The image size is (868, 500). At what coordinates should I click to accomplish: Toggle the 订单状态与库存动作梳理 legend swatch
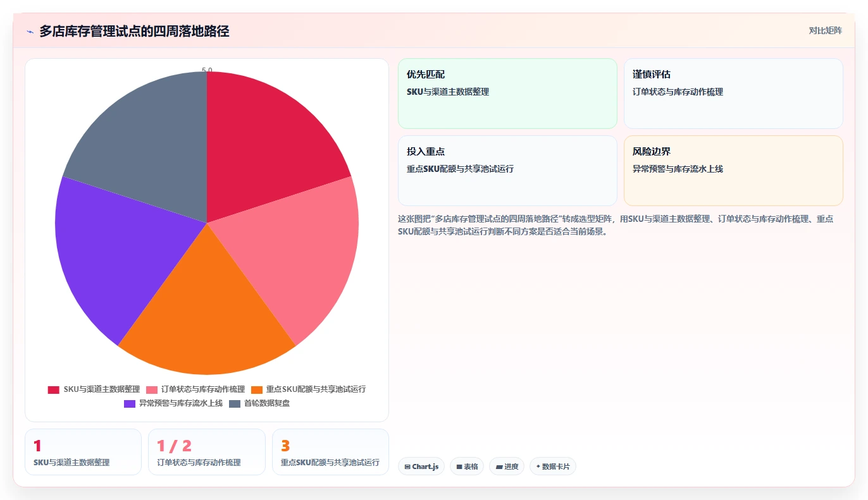pos(152,389)
